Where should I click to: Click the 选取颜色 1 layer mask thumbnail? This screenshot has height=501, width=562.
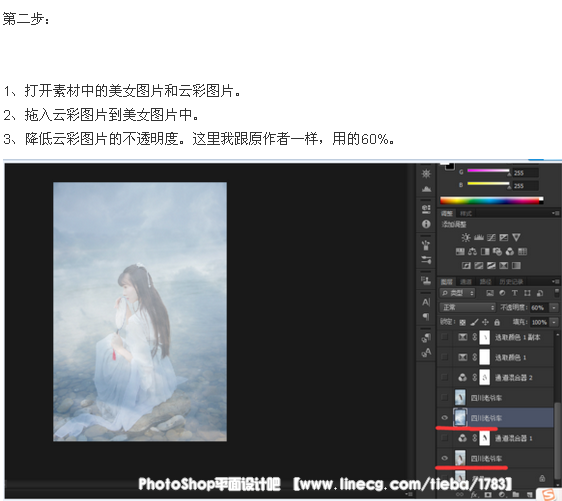coord(484,357)
